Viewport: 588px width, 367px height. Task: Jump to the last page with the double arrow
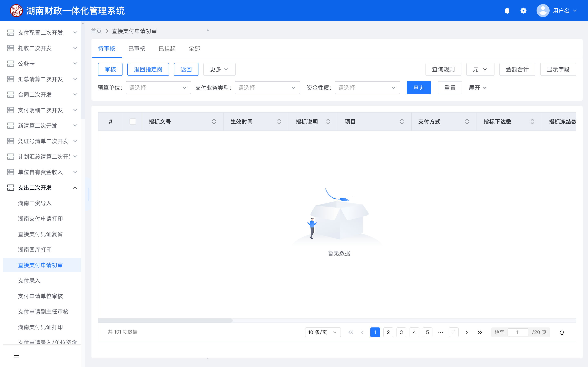click(480, 332)
